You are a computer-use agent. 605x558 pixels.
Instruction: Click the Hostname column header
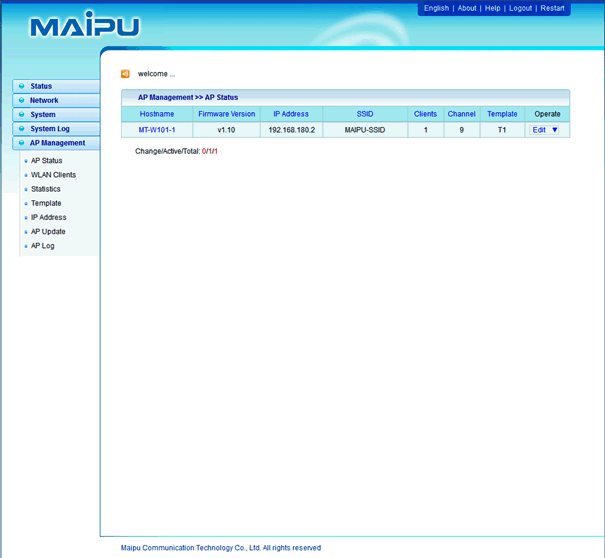coord(157,114)
